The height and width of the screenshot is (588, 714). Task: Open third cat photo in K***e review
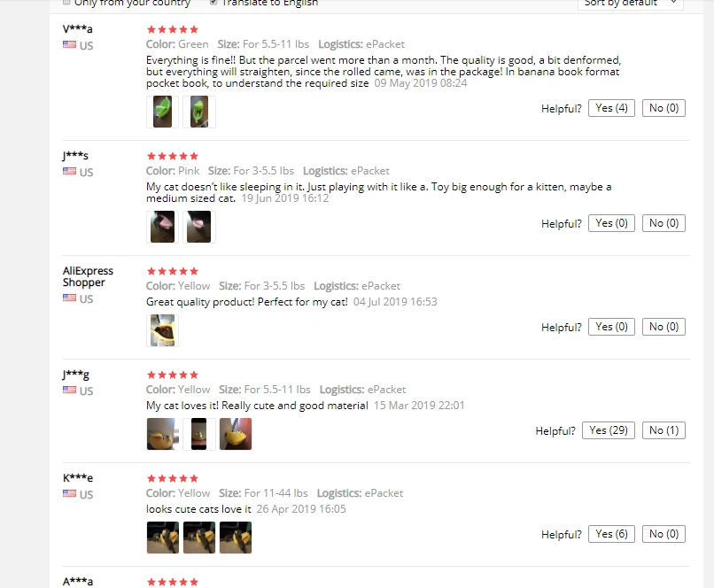tap(236, 538)
